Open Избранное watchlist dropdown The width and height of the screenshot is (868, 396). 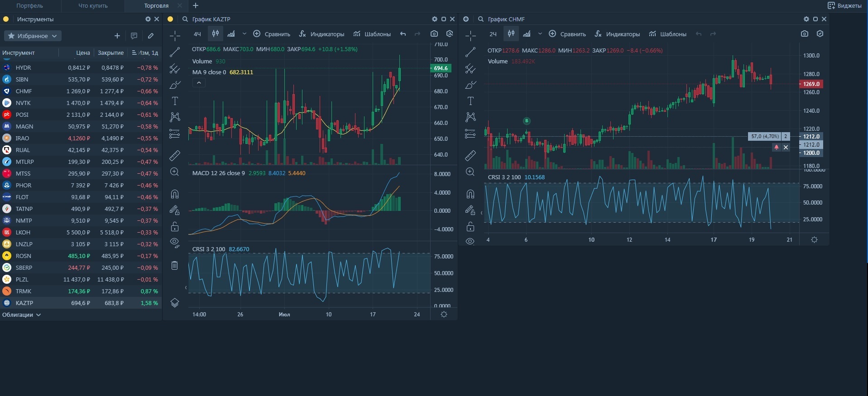pyautogui.click(x=33, y=36)
